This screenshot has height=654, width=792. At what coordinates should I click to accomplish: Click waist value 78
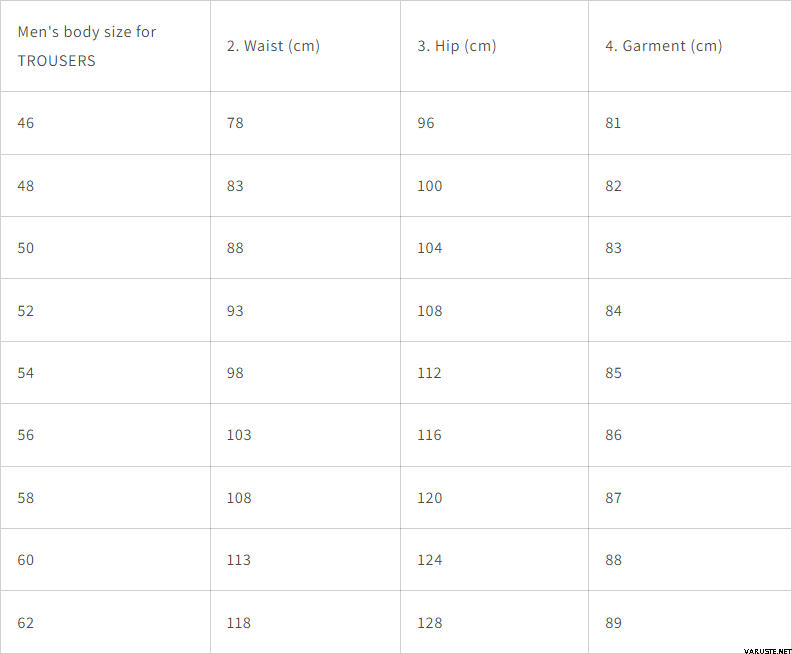235,123
